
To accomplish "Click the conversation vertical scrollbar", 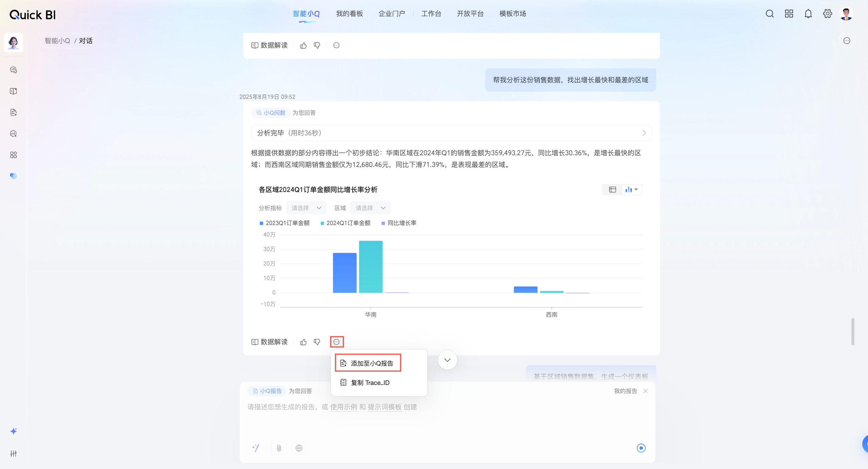I will point(853,331).
